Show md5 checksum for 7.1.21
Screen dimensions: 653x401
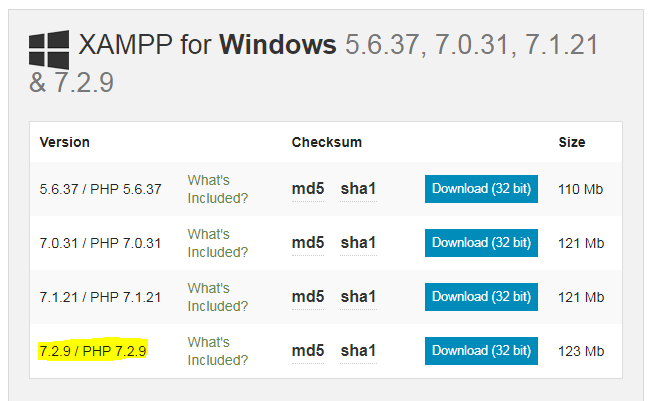(308, 297)
